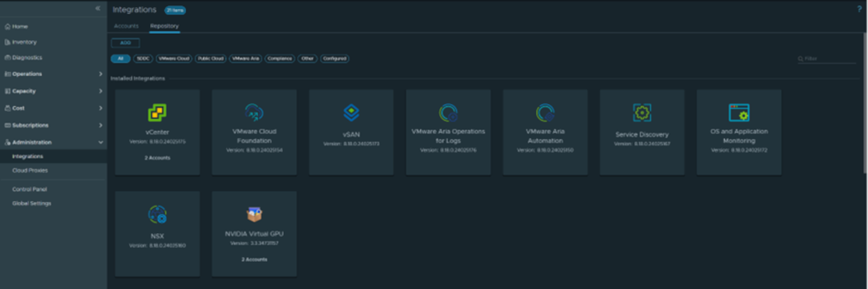The height and width of the screenshot is (289, 868).
Task: Expand the Operations menu chevron
Action: tap(100, 74)
